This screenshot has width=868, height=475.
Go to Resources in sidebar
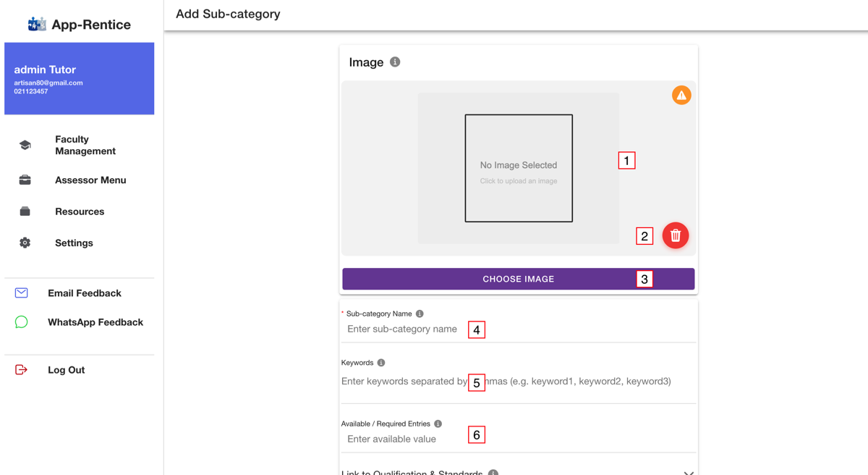pos(80,211)
